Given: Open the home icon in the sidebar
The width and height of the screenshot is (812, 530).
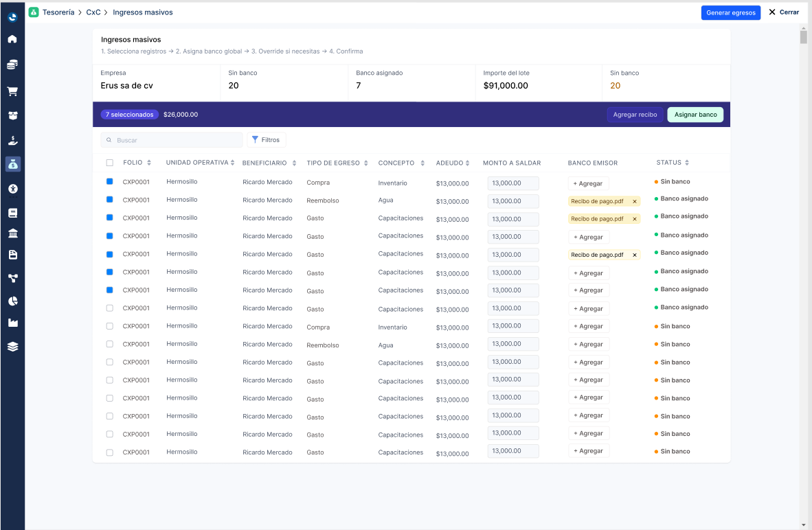Looking at the screenshot, I should coord(12,39).
